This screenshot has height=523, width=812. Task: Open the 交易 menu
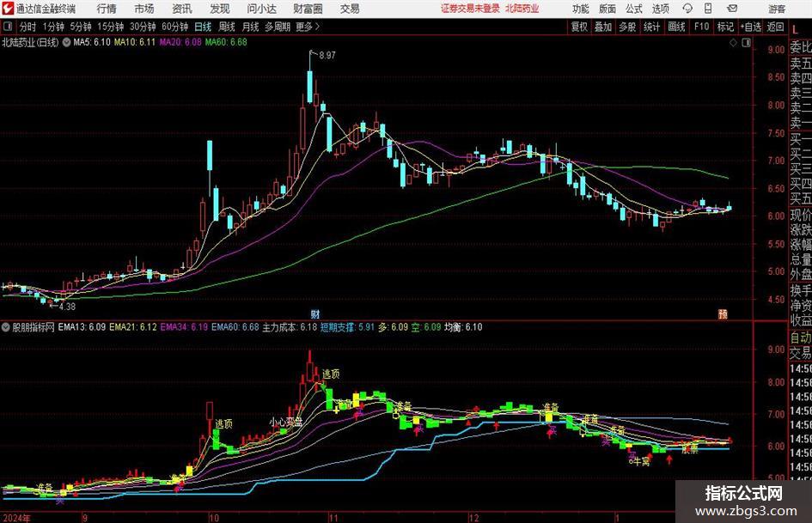pos(350,9)
